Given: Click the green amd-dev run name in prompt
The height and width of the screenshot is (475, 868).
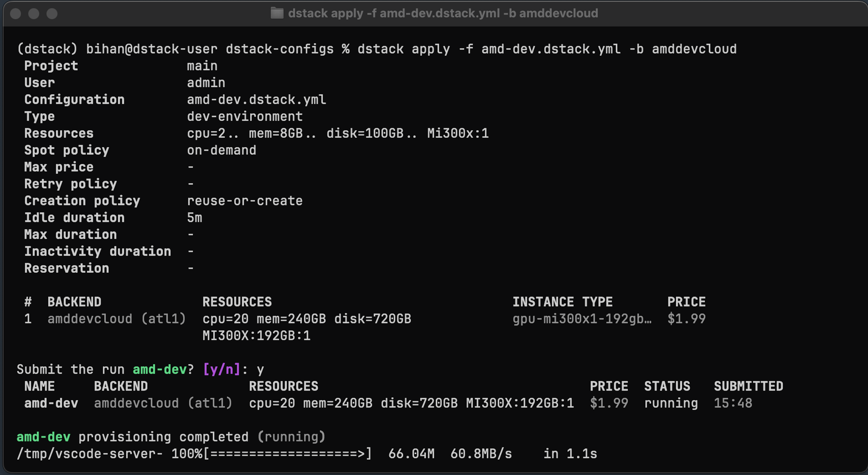Looking at the screenshot, I should [159, 370].
